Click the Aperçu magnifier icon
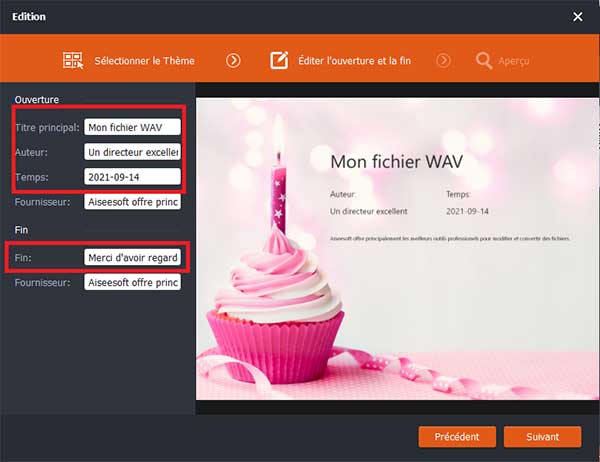Viewport: 600px width, 462px height. click(484, 60)
